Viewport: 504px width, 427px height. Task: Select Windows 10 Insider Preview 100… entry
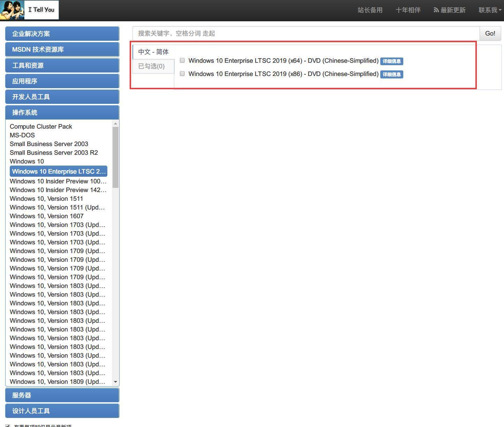pos(58,181)
